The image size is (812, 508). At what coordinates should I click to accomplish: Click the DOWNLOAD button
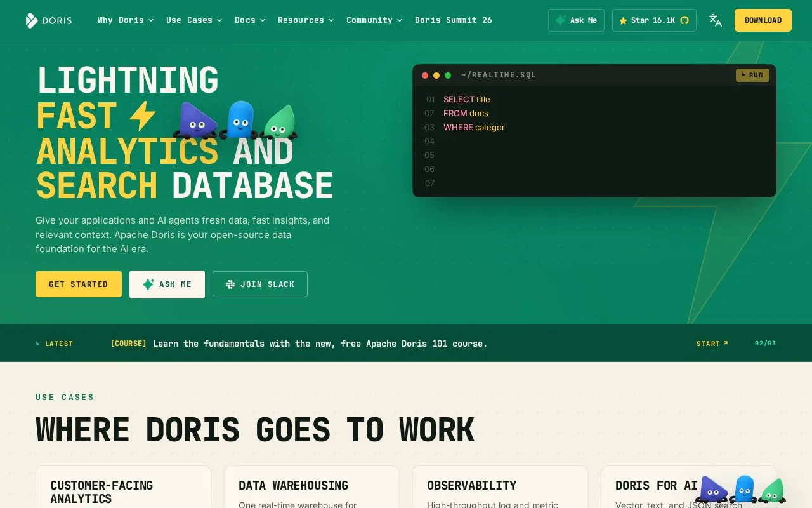763,20
